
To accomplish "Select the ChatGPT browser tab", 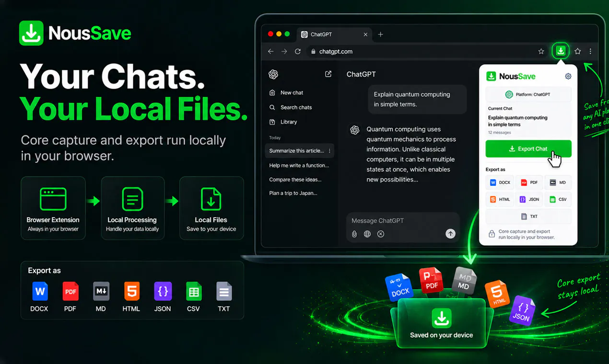I will [x=334, y=34].
